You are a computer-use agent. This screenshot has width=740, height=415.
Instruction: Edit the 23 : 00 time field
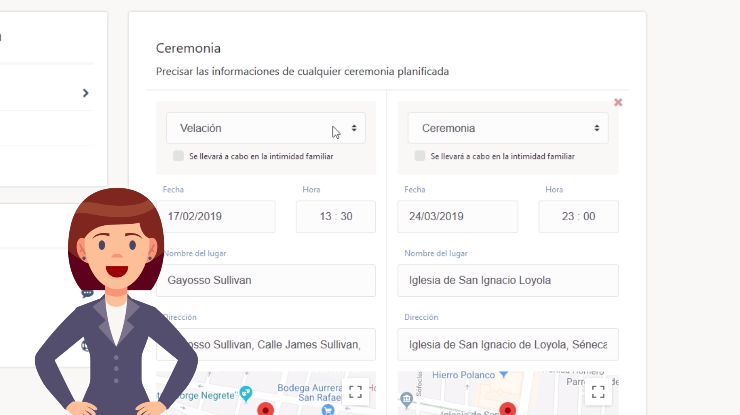click(578, 216)
